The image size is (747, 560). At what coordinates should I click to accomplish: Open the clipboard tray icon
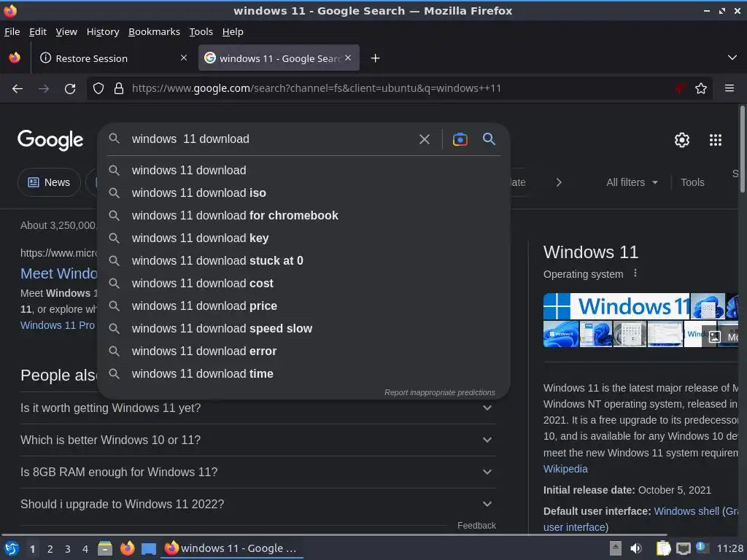663,548
